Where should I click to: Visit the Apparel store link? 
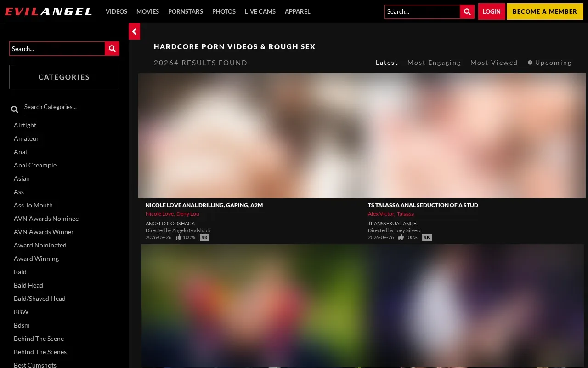click(298, 11)
